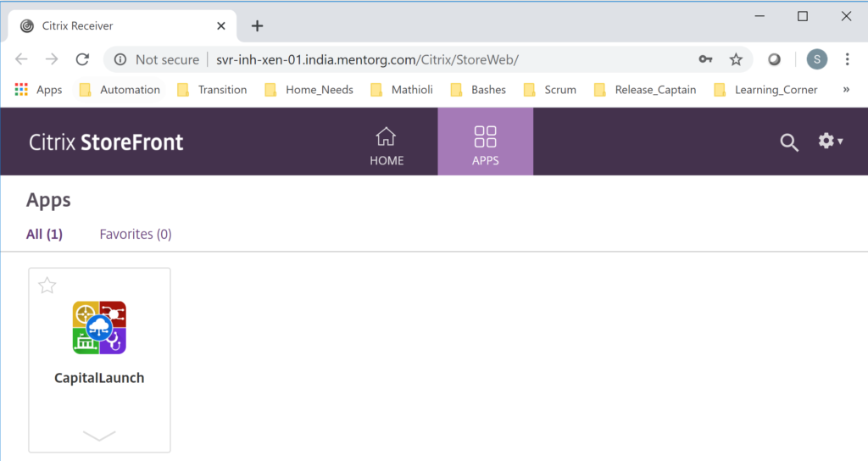
Task: Open the Chrome profile S avatar
Action: (817, 59)
